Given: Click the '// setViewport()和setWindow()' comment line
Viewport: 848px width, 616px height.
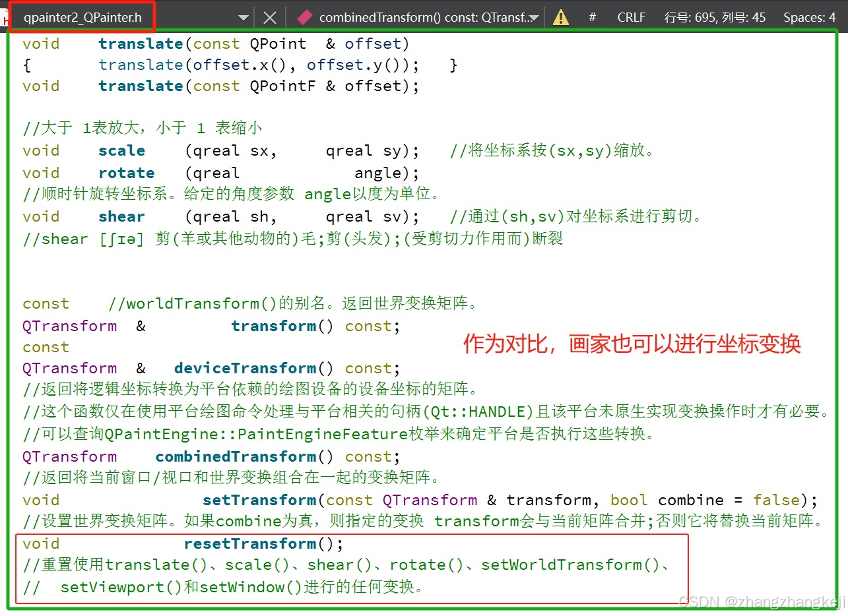Looking at the screenshot, I should pyautogui.click(x=223, y=587).
